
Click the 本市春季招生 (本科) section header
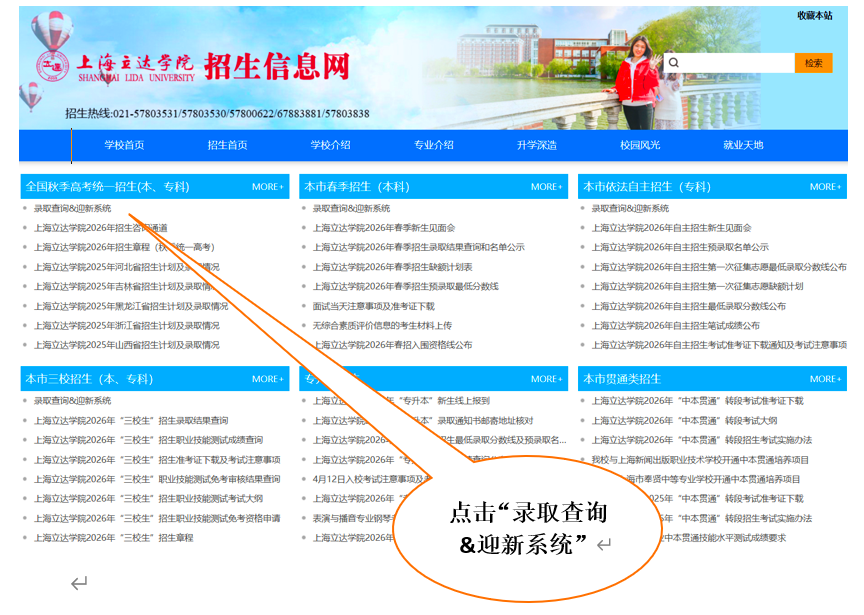[x=357, y=187]
